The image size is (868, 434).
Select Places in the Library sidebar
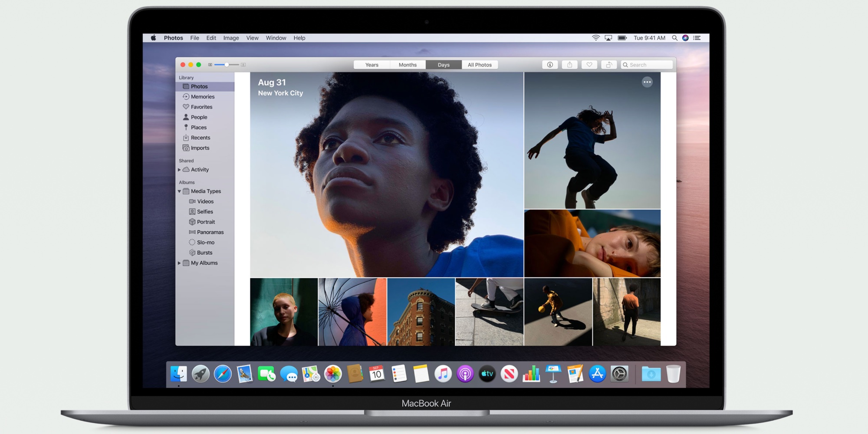coord(198,128)
